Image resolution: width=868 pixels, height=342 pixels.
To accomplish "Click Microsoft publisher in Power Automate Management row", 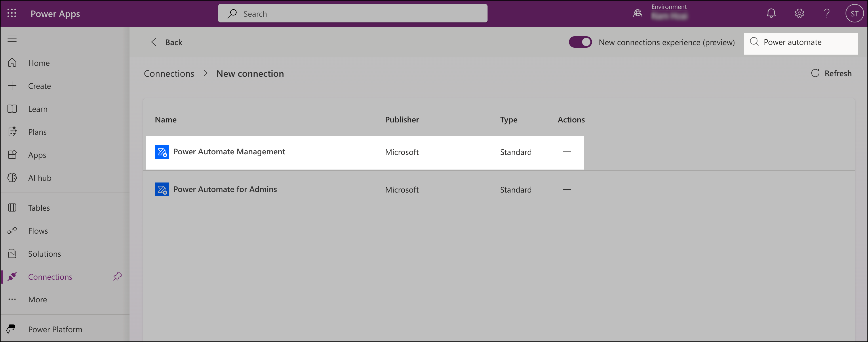I will pos(402,152).
